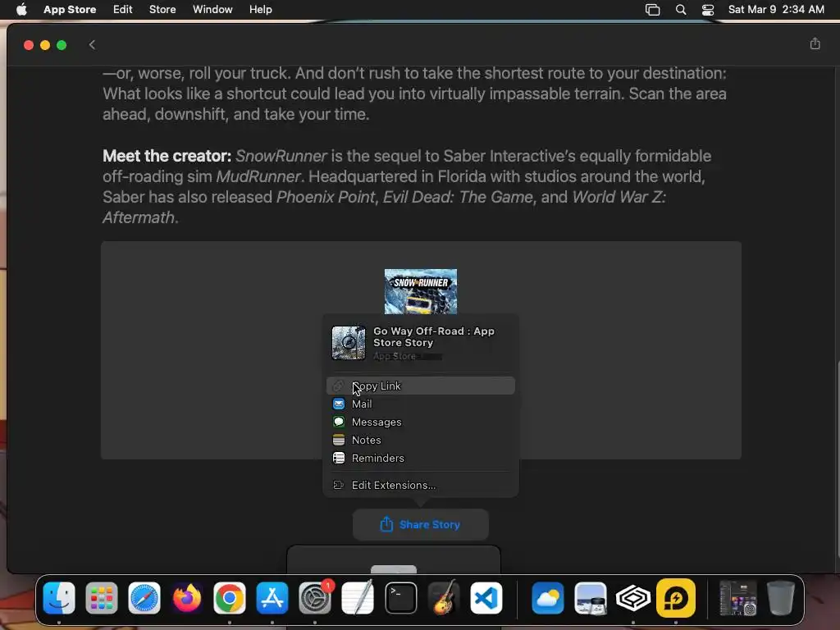Click the date and time in menu bar
This screenshot has width=840, height=630.
[x=776, y=10]
